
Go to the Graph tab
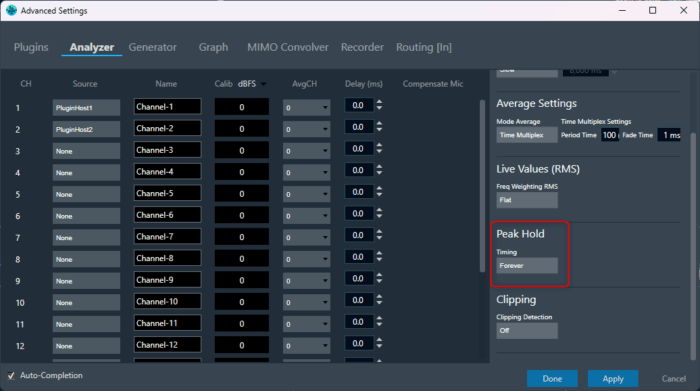click(x=213, y=47)
